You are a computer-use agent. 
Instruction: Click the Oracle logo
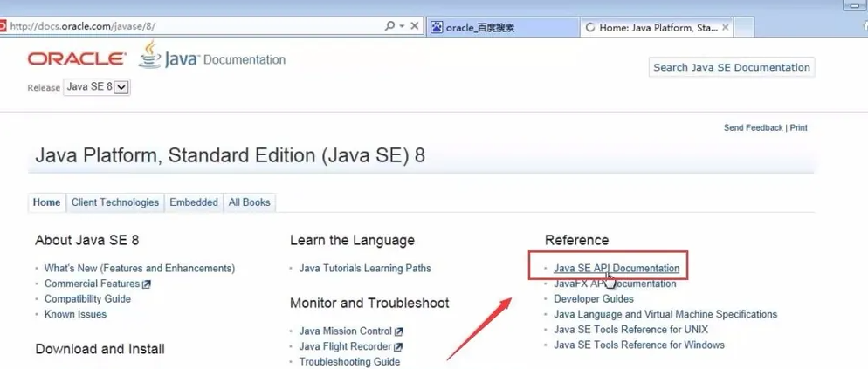tap(77, 59)
